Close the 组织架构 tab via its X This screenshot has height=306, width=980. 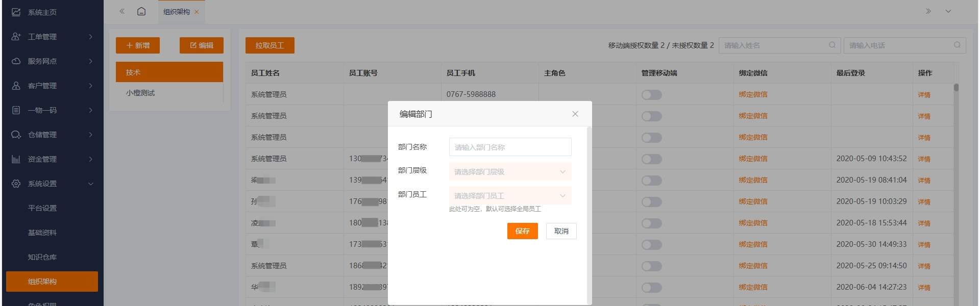point(197,12)
